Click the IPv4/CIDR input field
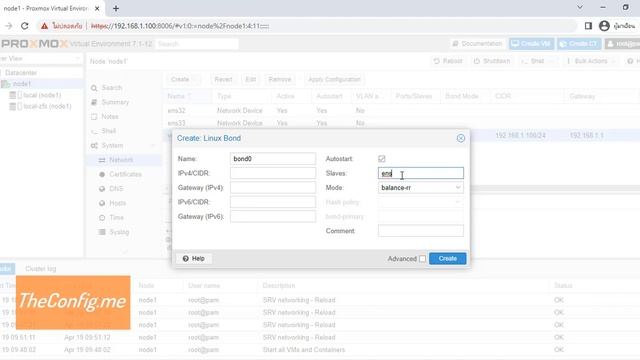This screenshot has width=640, height=360. pos(273,173)
